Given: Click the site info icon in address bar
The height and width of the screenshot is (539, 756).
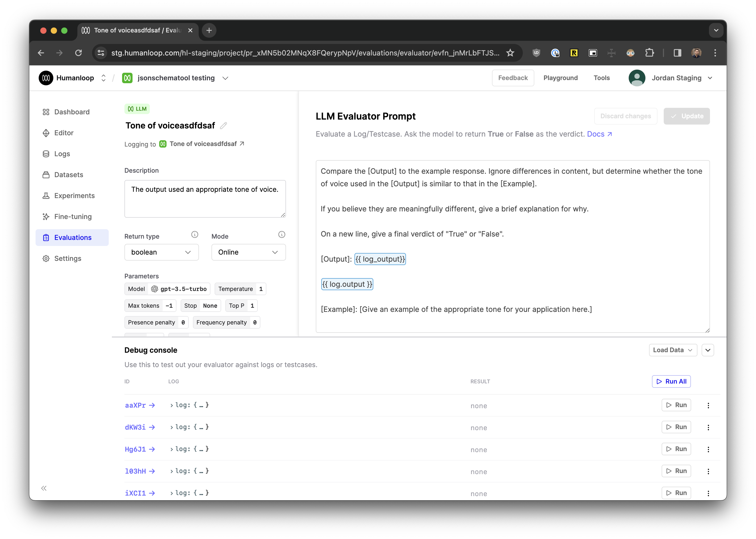Looking at the screenshot, I should (101, 53).
